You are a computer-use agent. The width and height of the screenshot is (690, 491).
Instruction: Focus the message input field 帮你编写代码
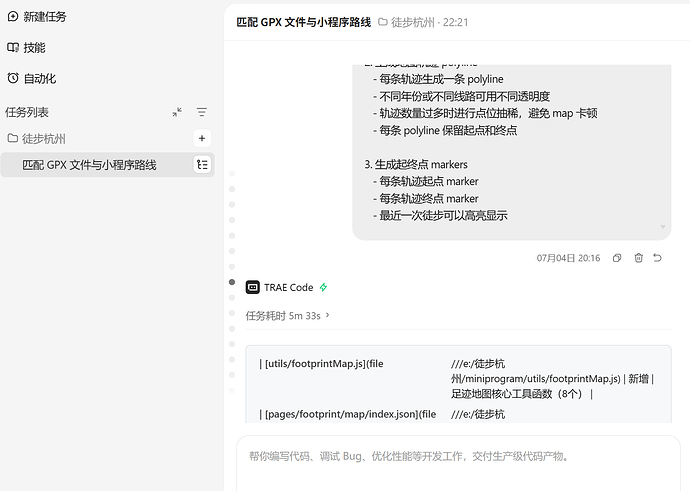(x=458, y=462)
